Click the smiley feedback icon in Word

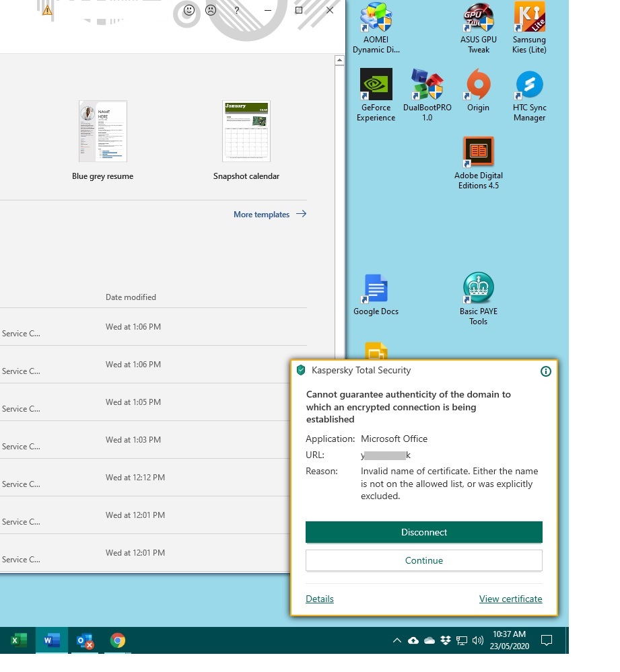[188, 10]
